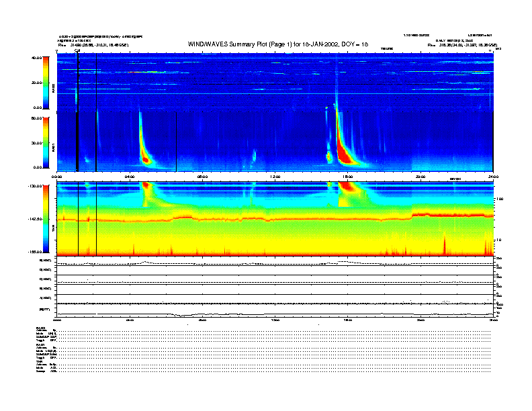Click the small cyan burst near 10:45 in RAD1
Viewport: 532px width, 411px height.
(x=254, y=156)
